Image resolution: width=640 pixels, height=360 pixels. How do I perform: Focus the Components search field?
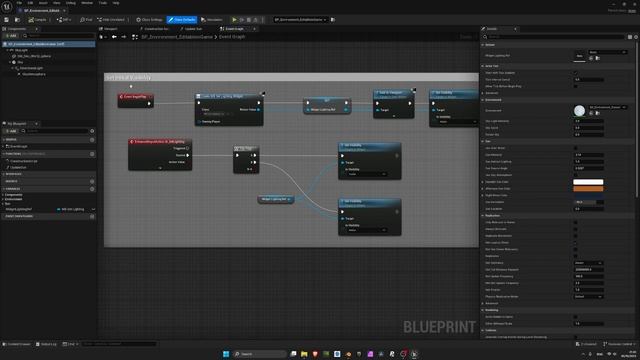[x=58, y=36]
